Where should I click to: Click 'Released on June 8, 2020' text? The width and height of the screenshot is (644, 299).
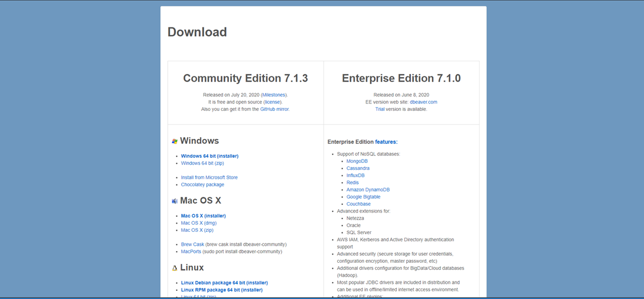(x=401, y=95)
